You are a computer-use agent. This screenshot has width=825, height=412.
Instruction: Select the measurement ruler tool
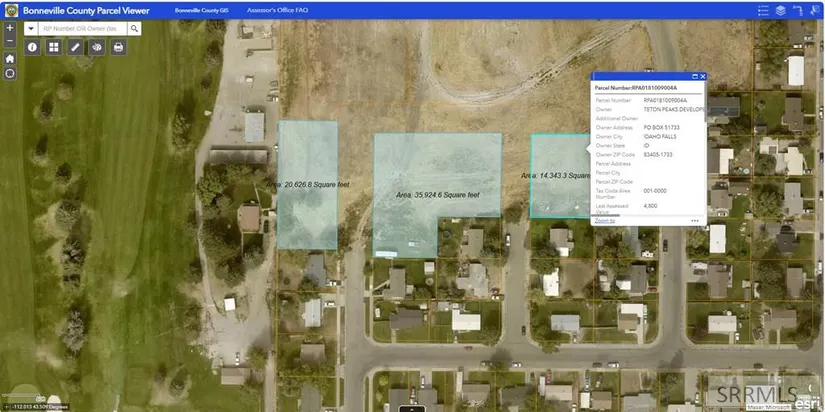coord(76,47)
